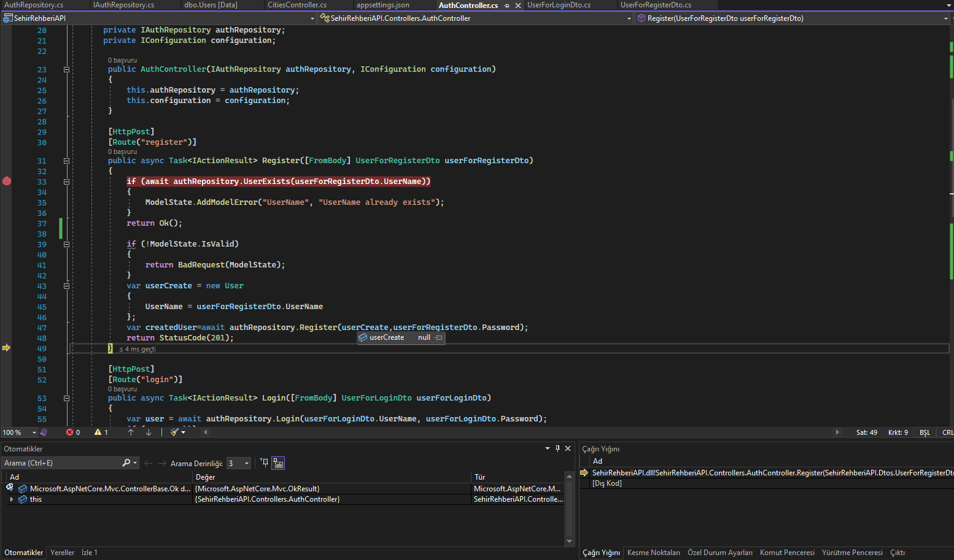Toggle the highlighted view button beside the pin filter

tap(279, 463)
